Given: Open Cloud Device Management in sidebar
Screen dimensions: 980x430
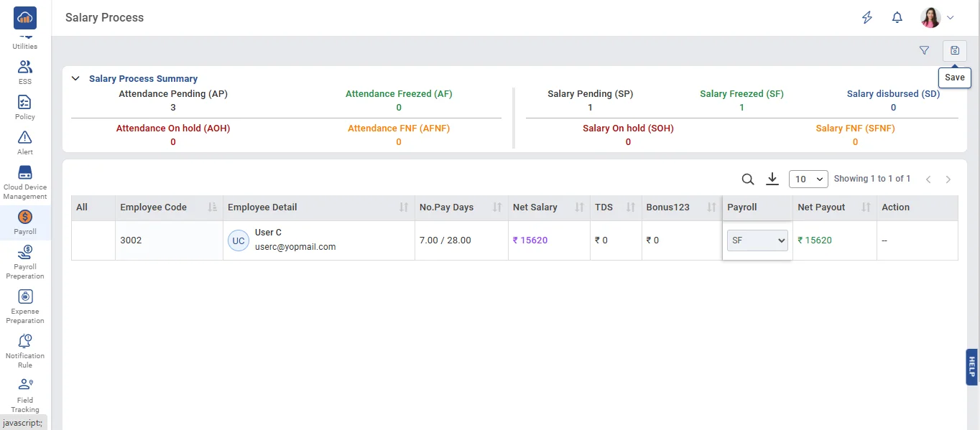Looking at the screenshot, I should (x=25, y=182).
